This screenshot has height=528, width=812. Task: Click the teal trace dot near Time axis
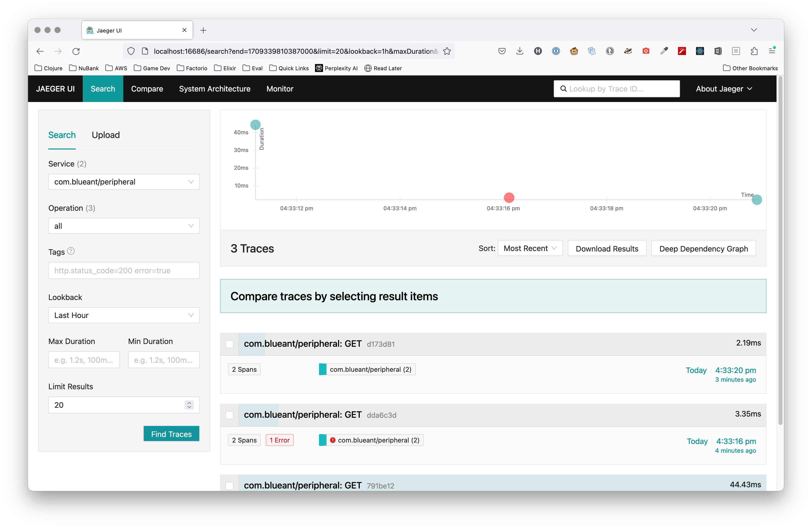pyautogui.click(x=757, y=200)
